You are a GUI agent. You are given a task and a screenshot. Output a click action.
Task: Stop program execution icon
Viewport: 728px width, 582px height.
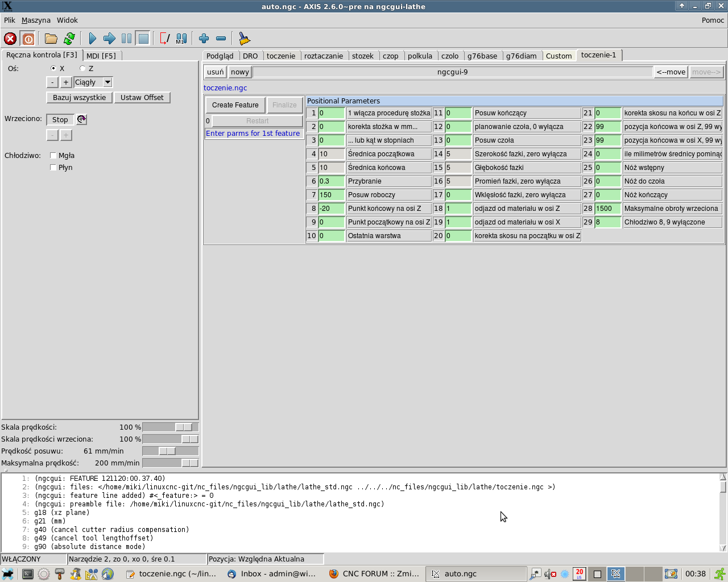click(x=143, y=39)
